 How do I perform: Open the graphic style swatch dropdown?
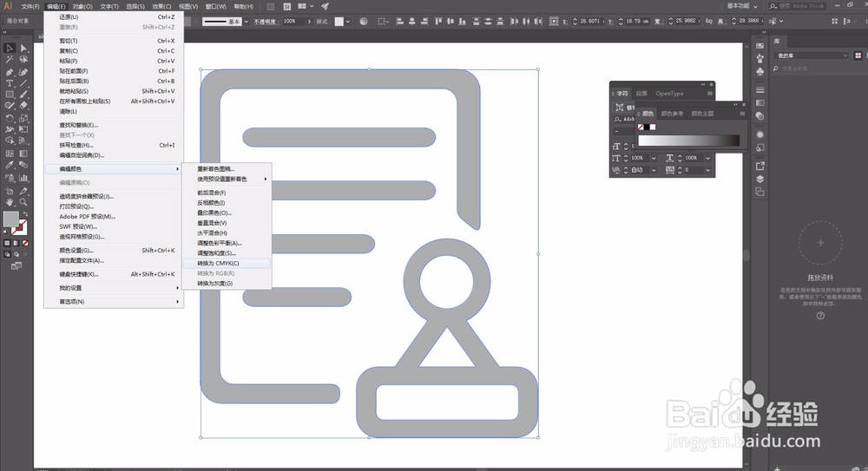tap(348, 22)
